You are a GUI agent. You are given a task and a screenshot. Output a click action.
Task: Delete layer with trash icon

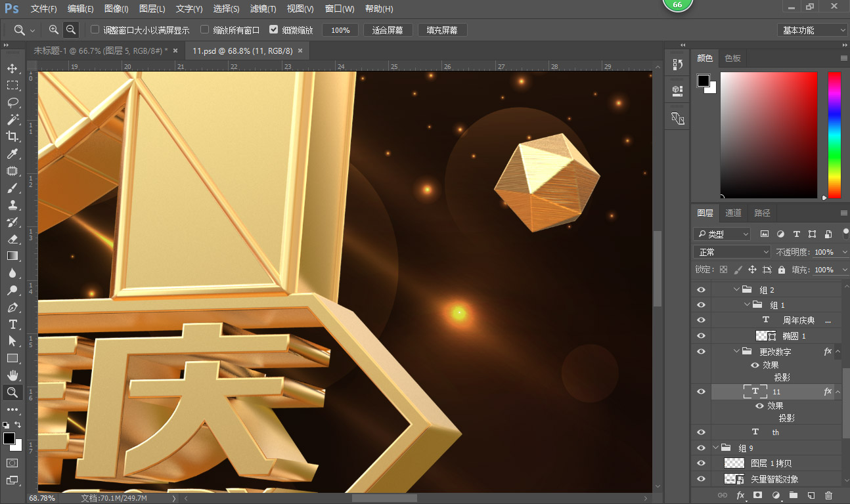828,495
